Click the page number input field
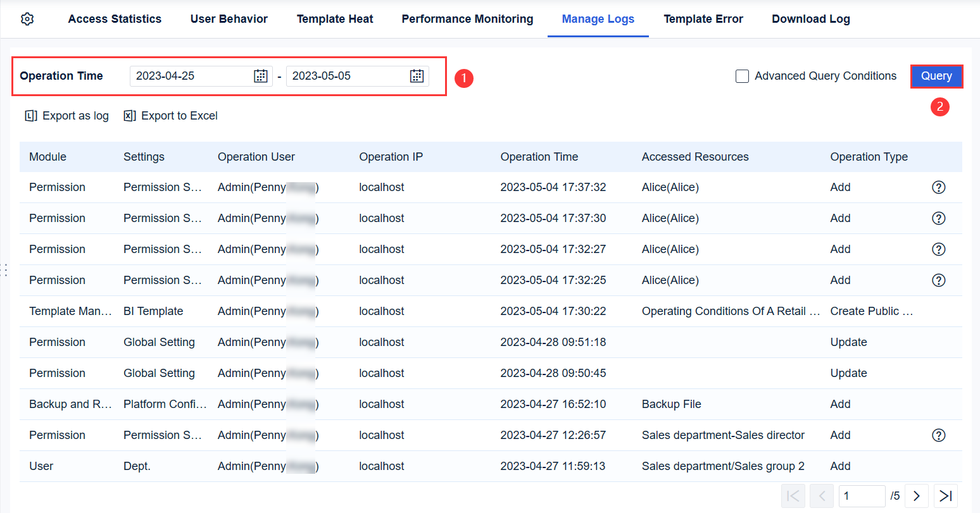This screenshot has width=980, height=513. [x=862, y=496]
